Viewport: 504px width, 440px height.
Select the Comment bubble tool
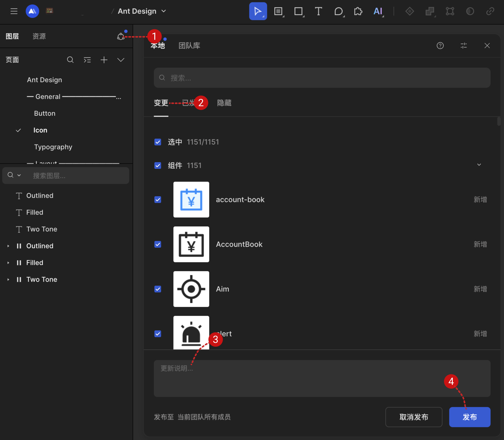coord(339,11)
